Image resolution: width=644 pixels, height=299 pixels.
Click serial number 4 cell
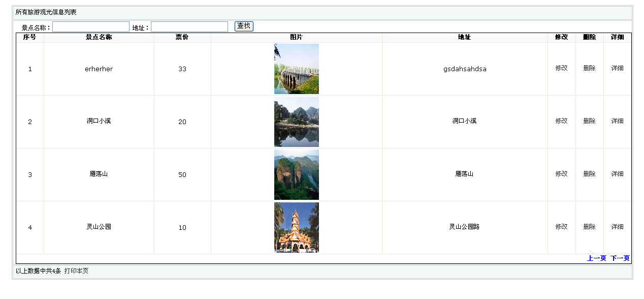(x=30, y=228)
